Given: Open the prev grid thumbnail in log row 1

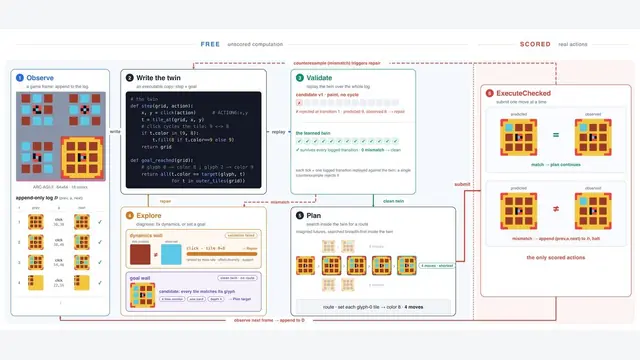Looking at the screenshot, I should [x=36, y=222].
